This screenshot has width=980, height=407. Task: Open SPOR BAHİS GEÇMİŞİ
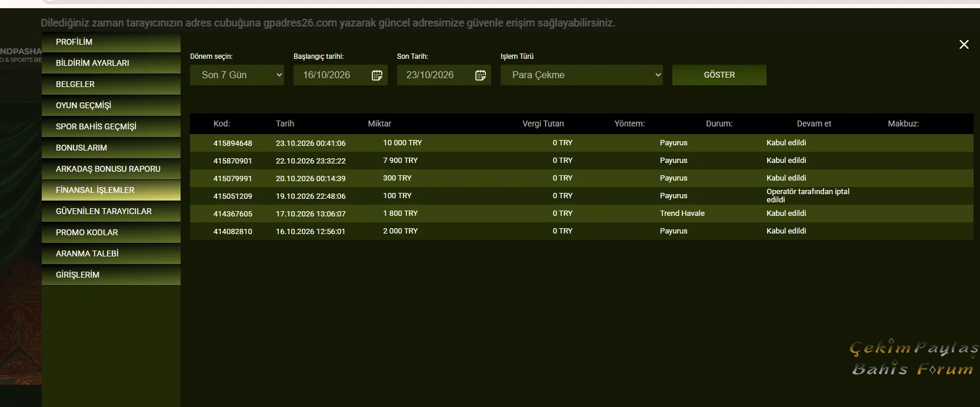[111, 126]
